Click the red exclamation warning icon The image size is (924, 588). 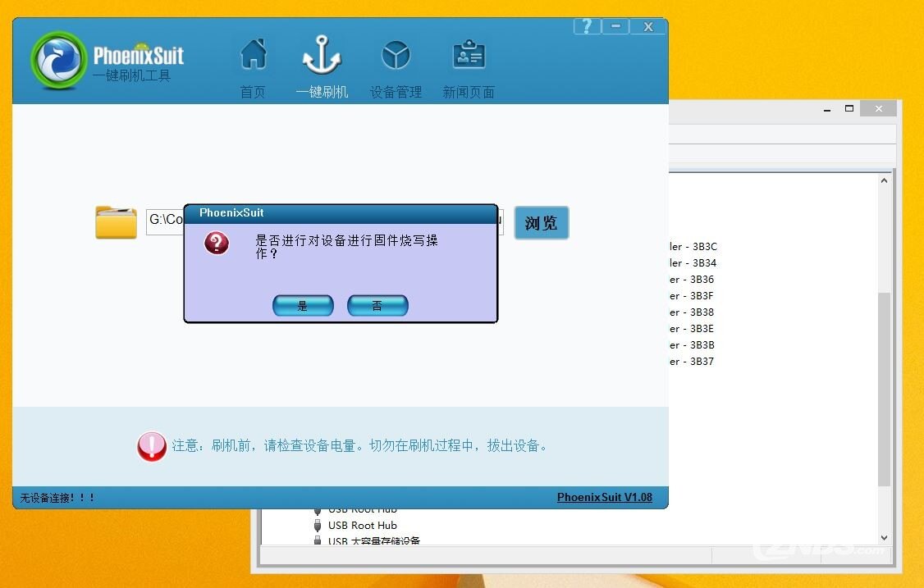pos(152,446)
